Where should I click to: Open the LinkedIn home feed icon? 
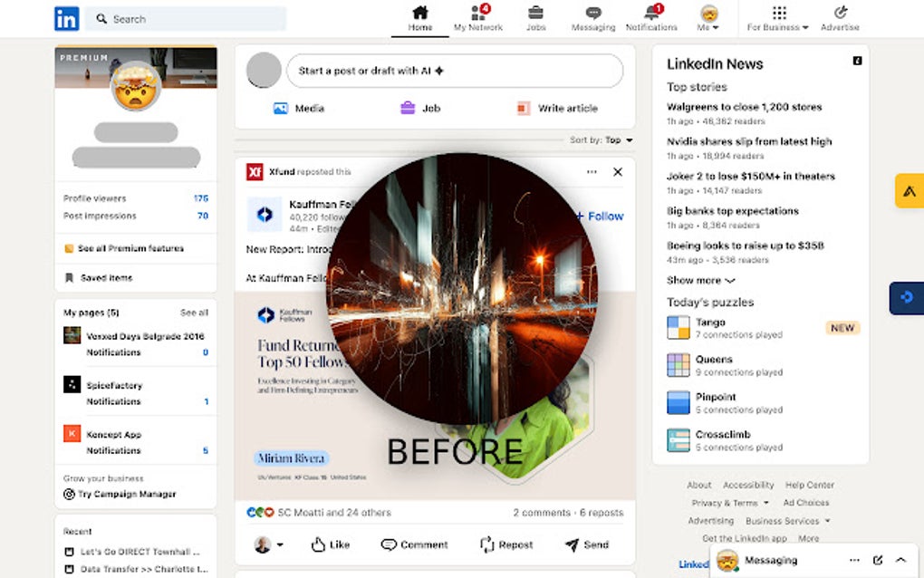(419, 14)
